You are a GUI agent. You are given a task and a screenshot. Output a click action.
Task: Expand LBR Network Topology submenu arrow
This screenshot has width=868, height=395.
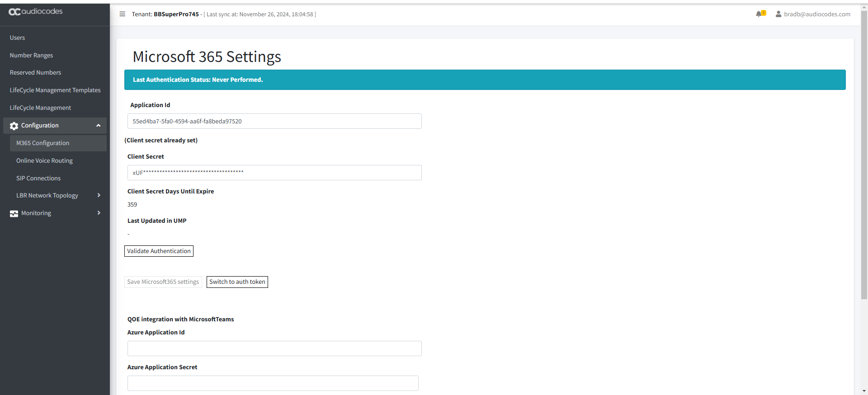tap(99, 195)
